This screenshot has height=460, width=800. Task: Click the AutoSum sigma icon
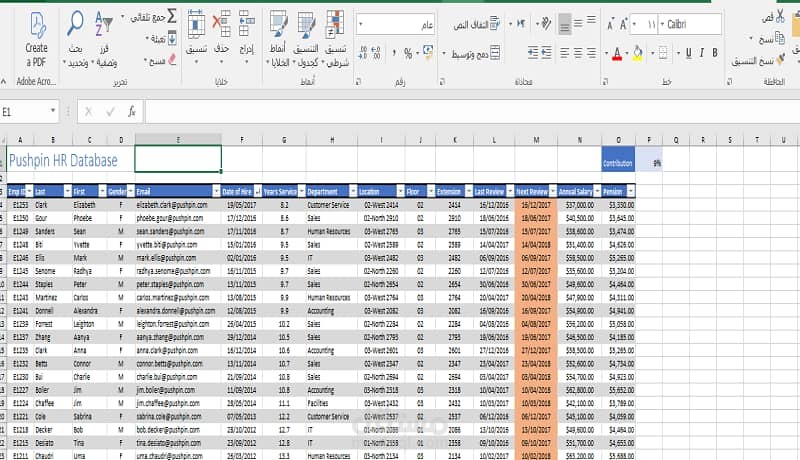tap(171, 16)
